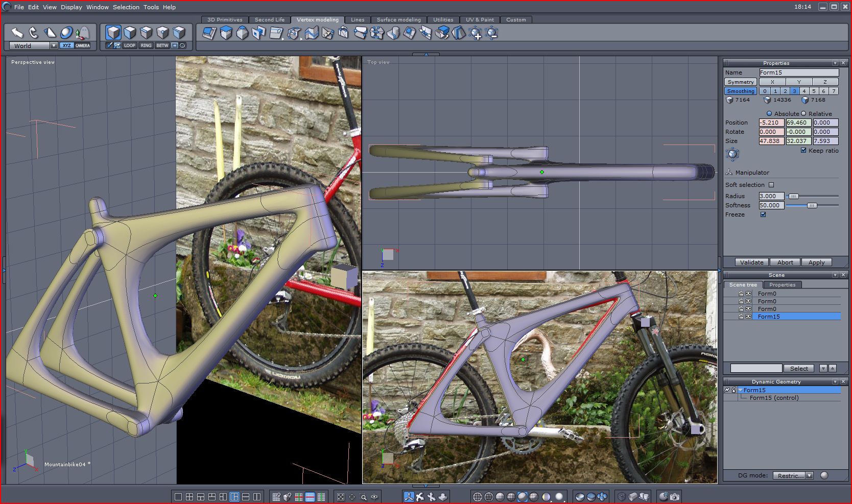852x504 pixels.
Task: Switch to the UV & Paint tab
Action: [480, 19]
